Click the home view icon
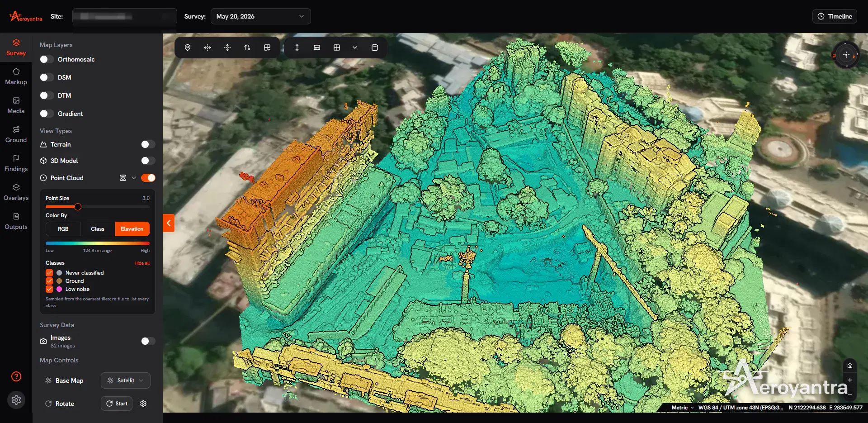This screenshot has height=423, width=868. 850,366
